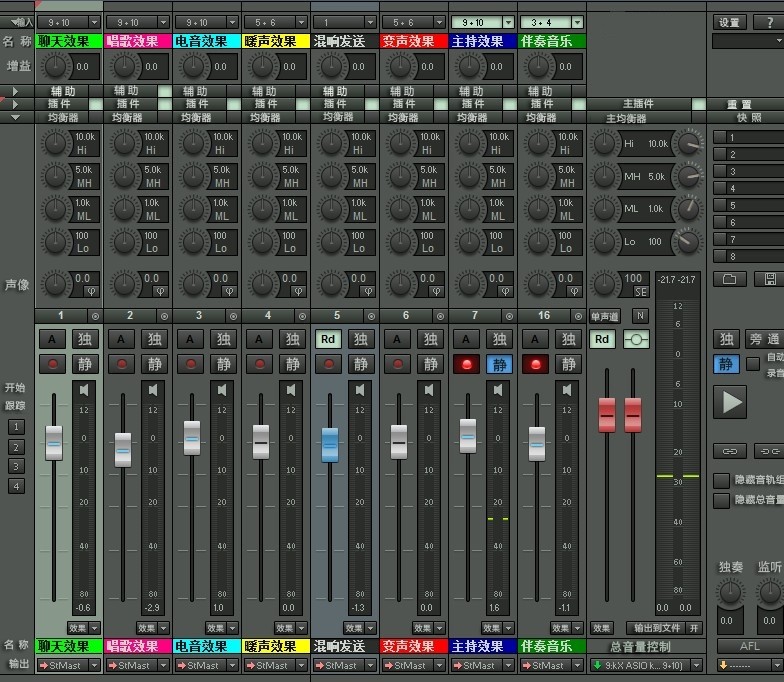
Task: Select the 聊天效果 channel name tab at top
Action: click(69, 42)
